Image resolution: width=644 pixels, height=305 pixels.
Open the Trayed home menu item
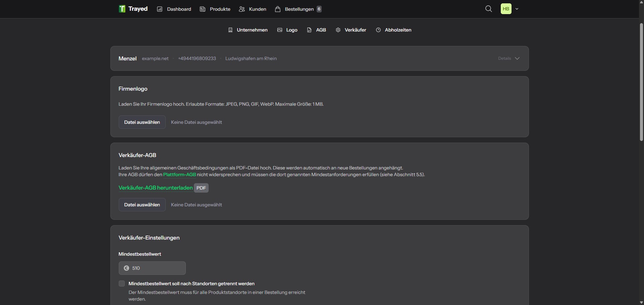pyautogui.click(x=133, y=9)
